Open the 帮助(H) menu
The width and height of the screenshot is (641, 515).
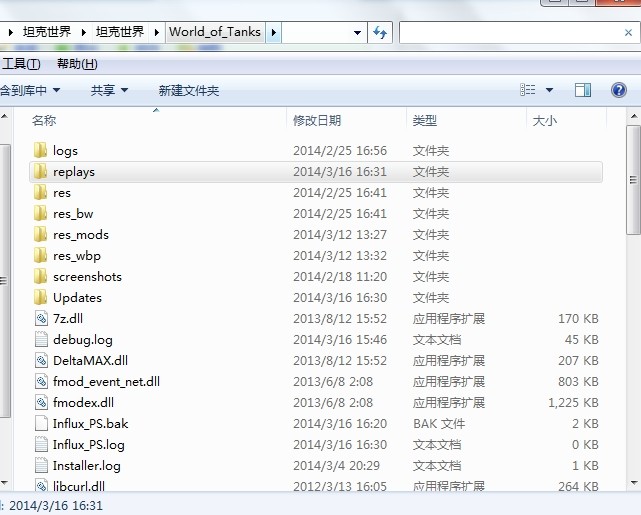pos(77,64)
